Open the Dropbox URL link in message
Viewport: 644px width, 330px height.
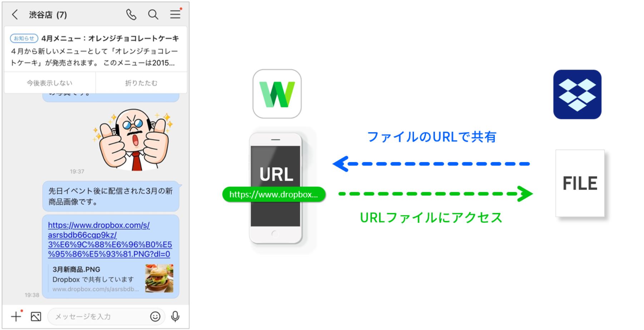click(x=110, y=240)
